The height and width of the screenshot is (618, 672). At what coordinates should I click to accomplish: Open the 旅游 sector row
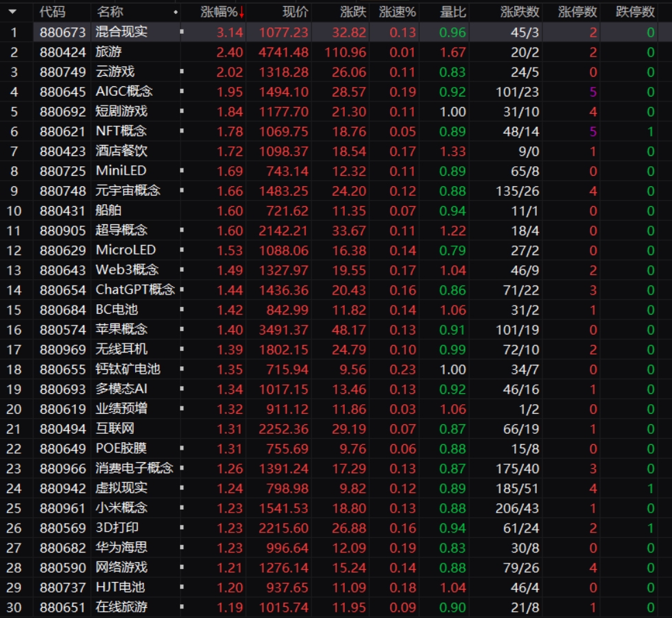coord(112,52)
